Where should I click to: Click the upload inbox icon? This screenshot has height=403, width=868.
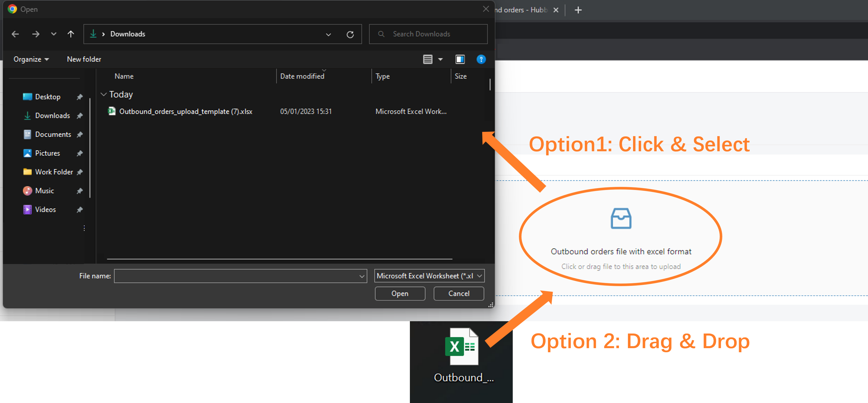click(621, 218)
